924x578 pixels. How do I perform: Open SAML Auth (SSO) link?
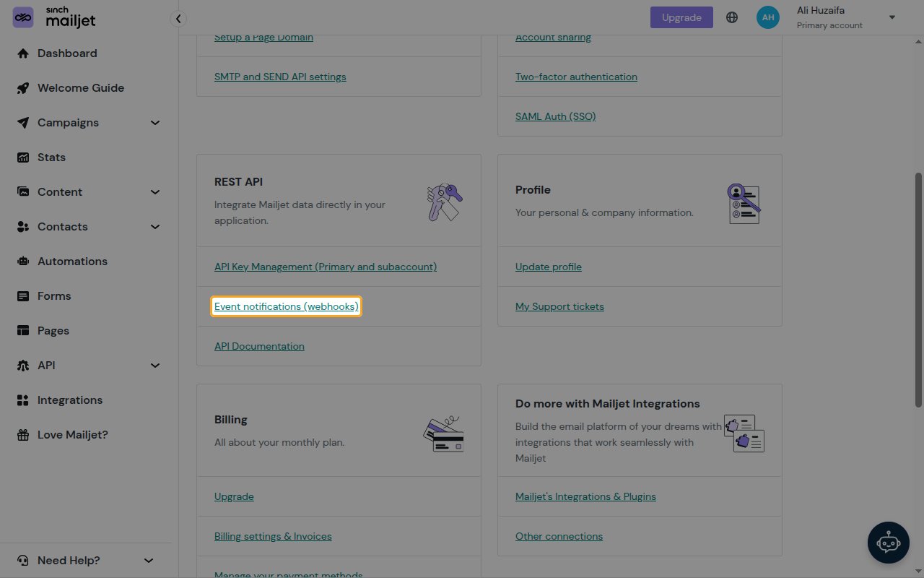coord(556,116)
